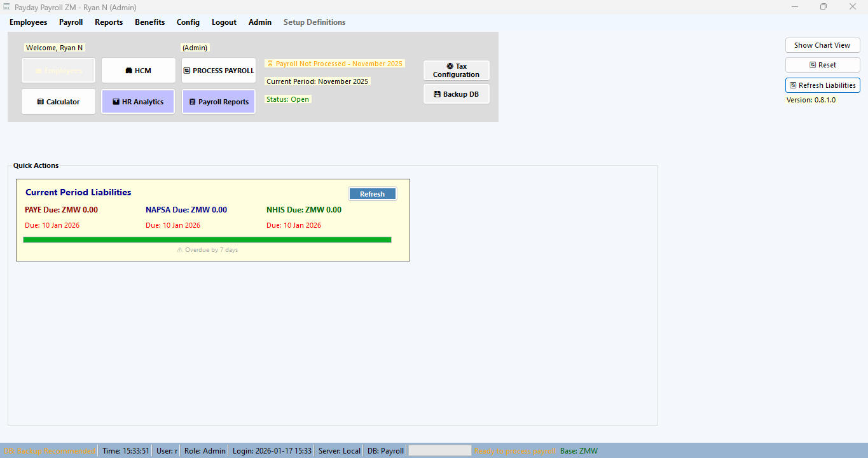Launch HR Analytics
This screenshot has height=458, width=868.
coord(138,102)
